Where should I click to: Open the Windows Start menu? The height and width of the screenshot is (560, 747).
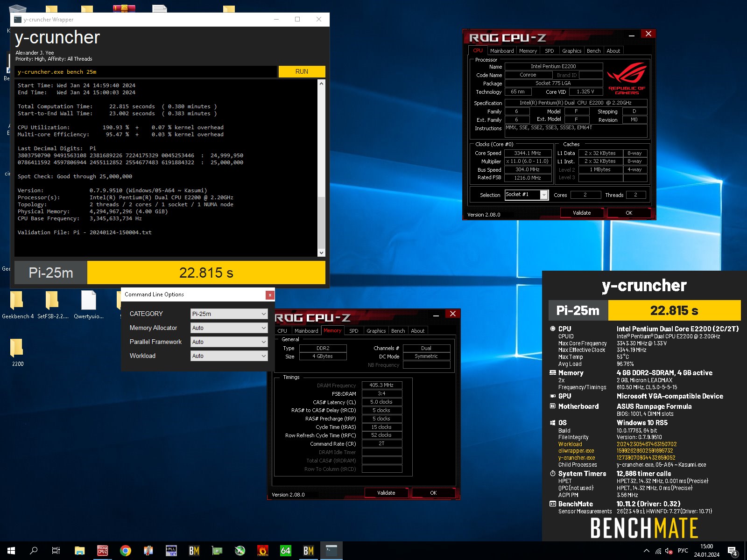[x=11, y=551]
